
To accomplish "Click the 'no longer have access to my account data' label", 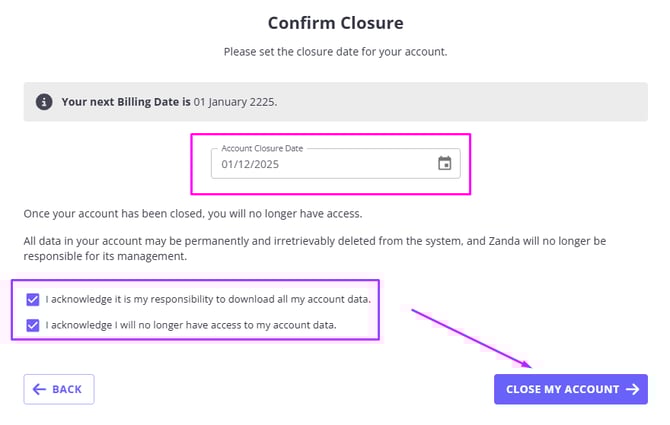I will pyautogui.click(x=191, y=324).
